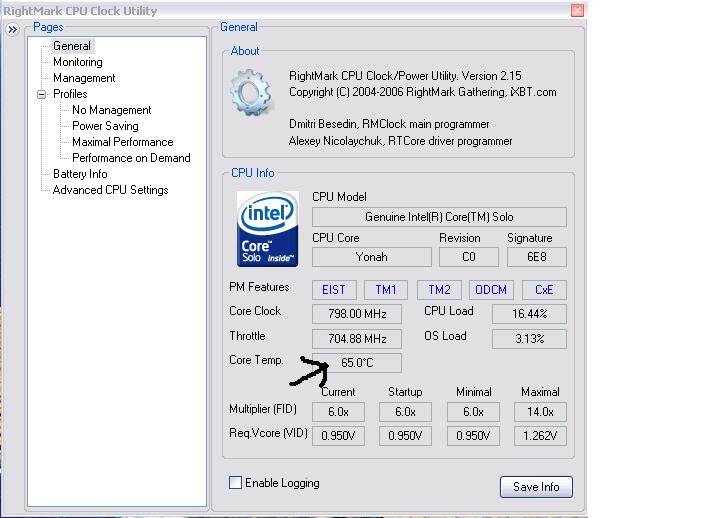Click the TM2 feature indicator

(439, 290)
